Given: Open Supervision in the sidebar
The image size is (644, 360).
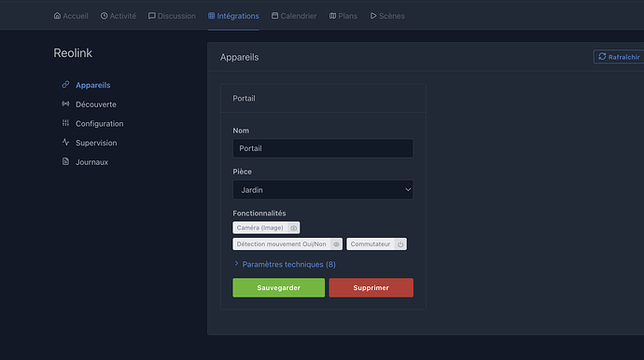Looking at the screenshot, I should 96,143.
